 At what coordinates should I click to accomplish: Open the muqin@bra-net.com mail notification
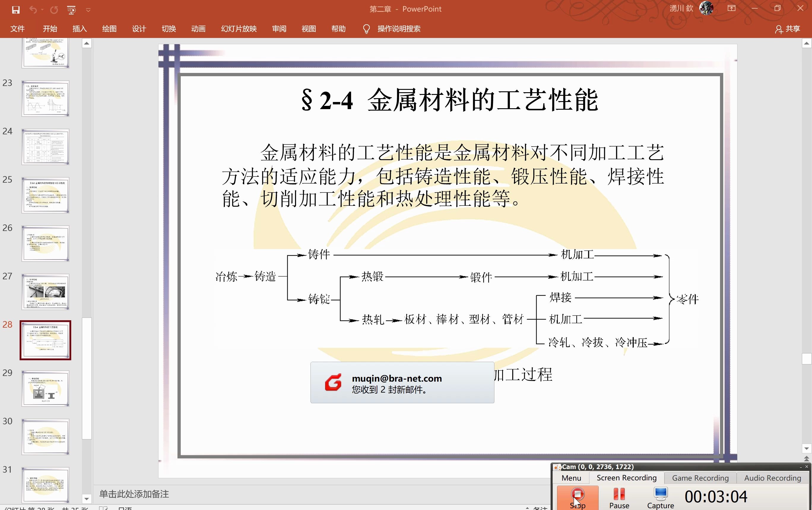(402, 382)
